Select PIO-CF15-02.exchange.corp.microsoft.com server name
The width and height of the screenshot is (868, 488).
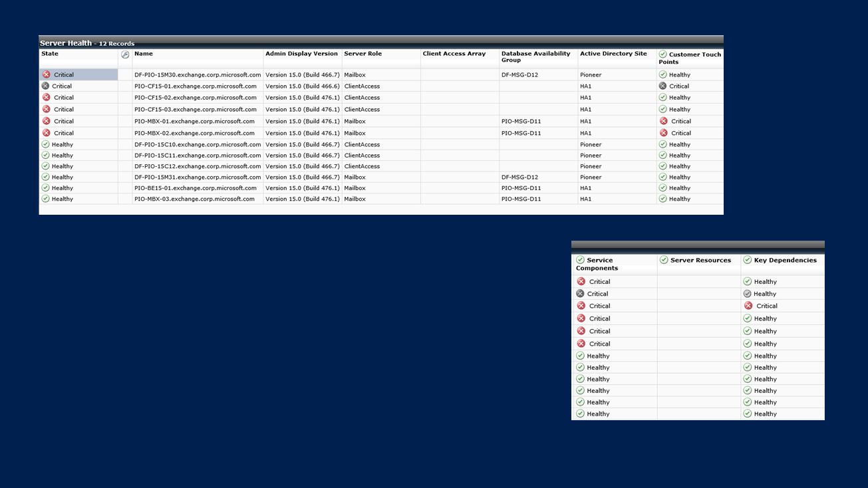coord(196,97)
